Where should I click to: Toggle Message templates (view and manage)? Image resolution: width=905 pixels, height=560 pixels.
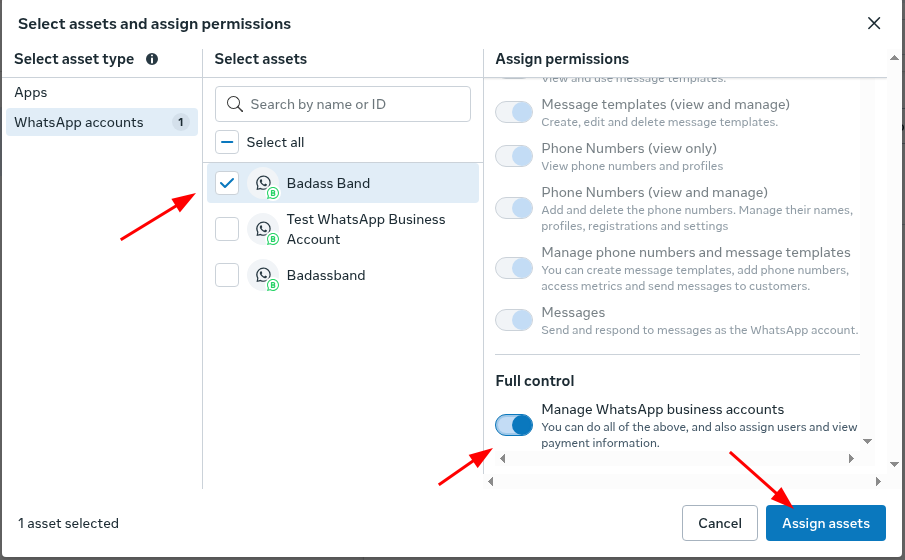click(x=514, y=112)
